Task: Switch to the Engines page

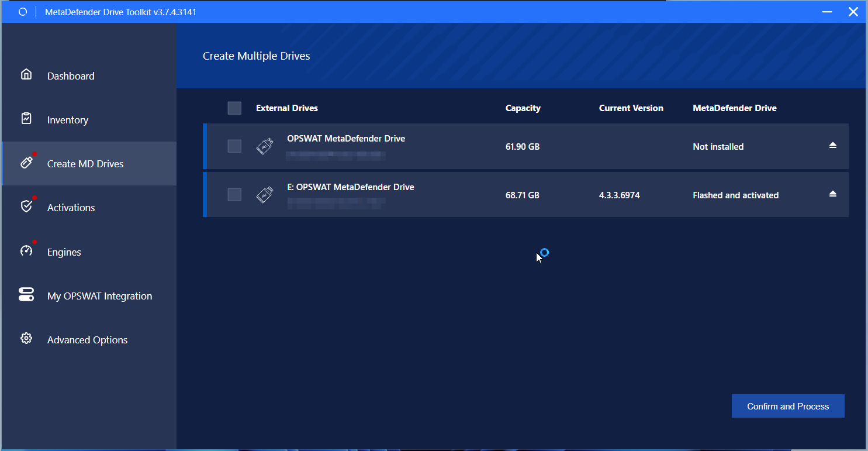Action: point(89,252)
